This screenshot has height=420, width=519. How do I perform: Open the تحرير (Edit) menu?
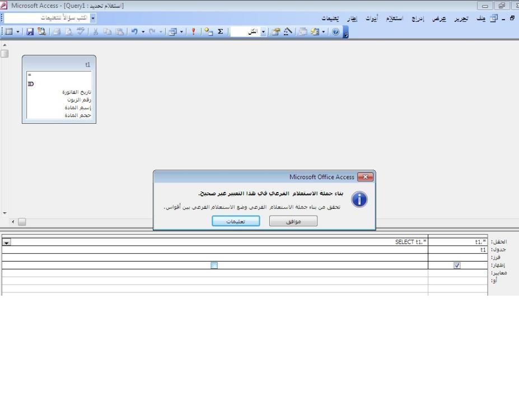[461, 18]
